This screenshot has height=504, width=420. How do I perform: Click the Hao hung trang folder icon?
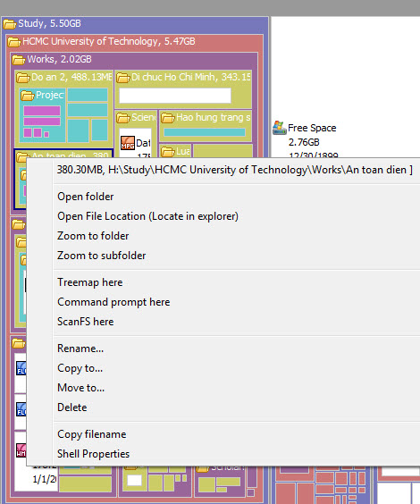coord(168,118)
